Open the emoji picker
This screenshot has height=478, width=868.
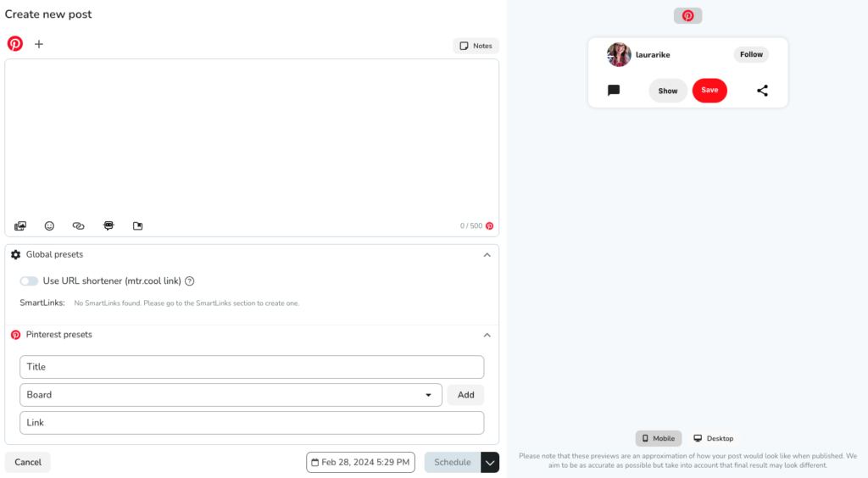pos(49,226)
